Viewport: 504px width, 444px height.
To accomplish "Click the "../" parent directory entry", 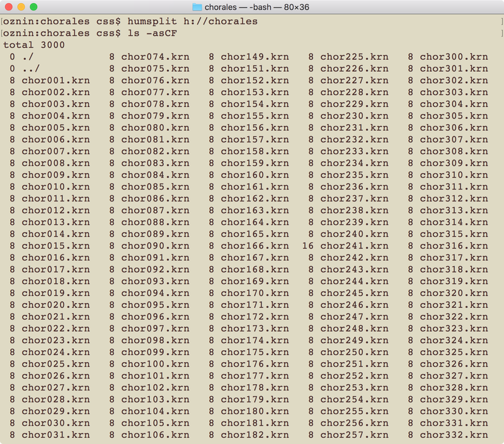I will pos(29,69).
